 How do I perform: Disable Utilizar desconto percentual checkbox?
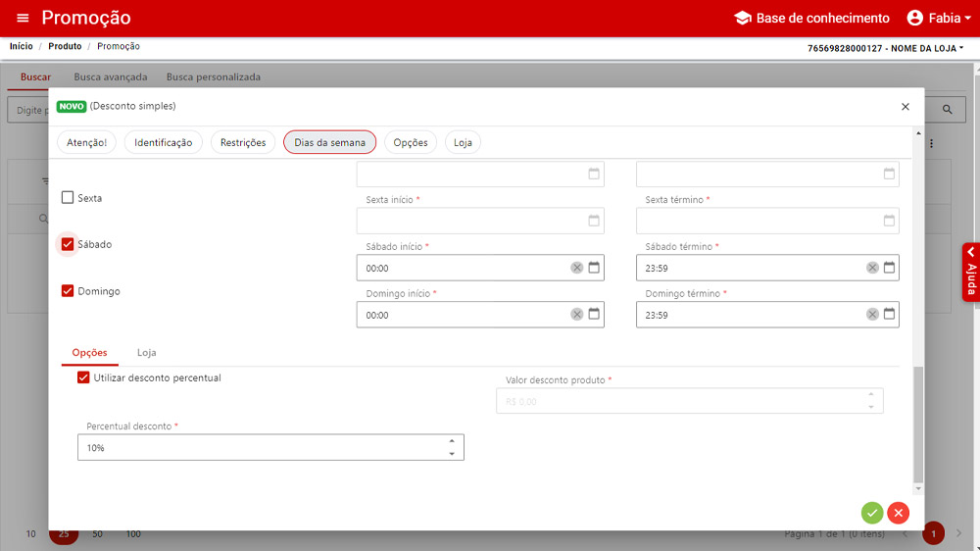point(83,377)
